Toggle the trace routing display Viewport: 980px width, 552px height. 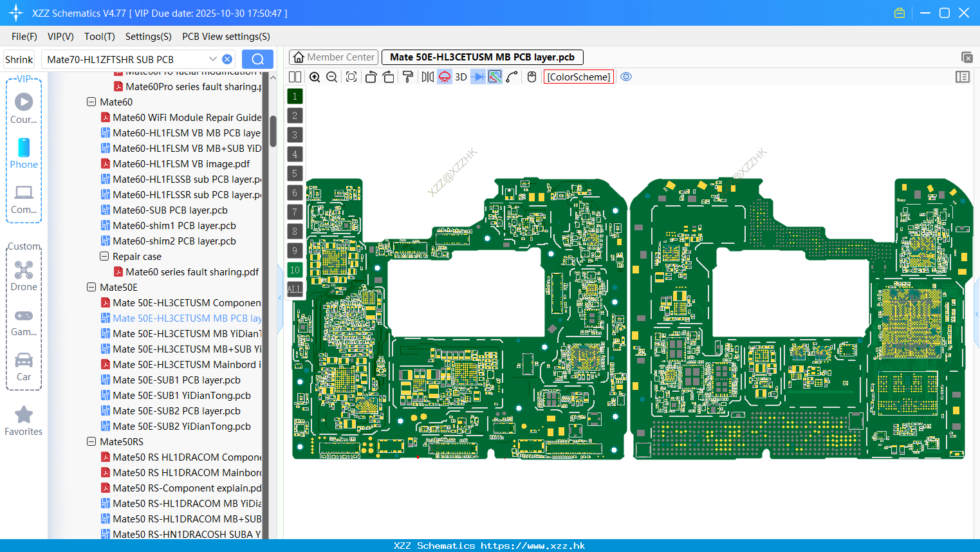pos(495,77)
